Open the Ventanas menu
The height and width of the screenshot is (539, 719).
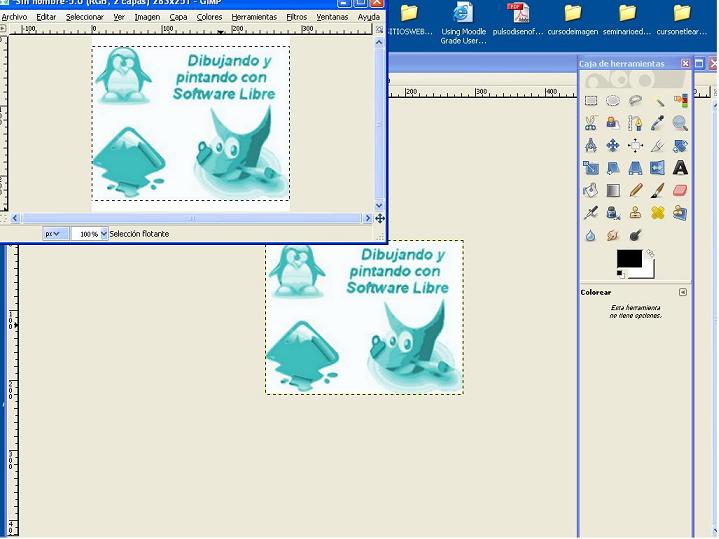[332, 17]
